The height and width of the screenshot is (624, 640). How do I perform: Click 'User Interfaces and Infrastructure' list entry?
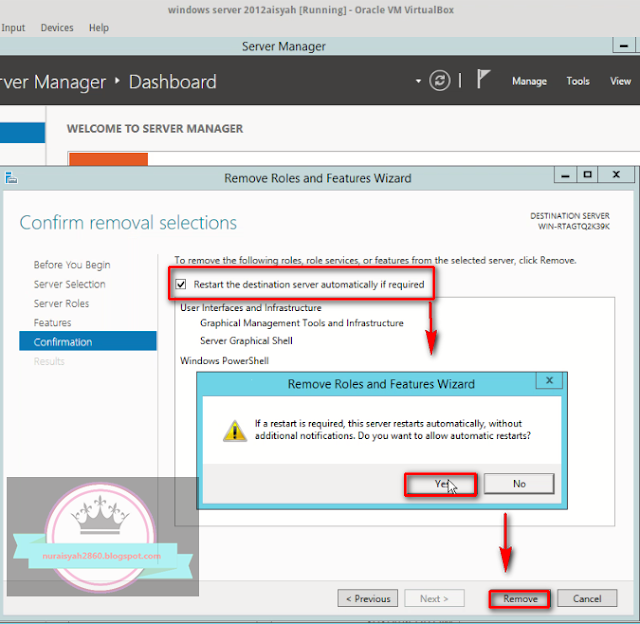tap(251, 307)
